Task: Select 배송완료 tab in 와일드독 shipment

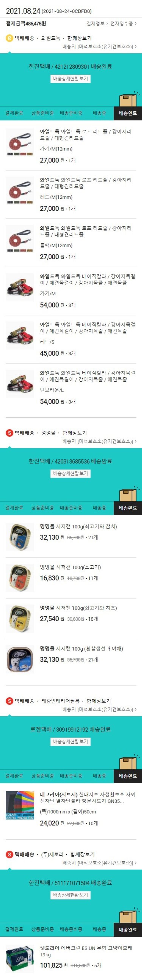Action: click(128, 113)
